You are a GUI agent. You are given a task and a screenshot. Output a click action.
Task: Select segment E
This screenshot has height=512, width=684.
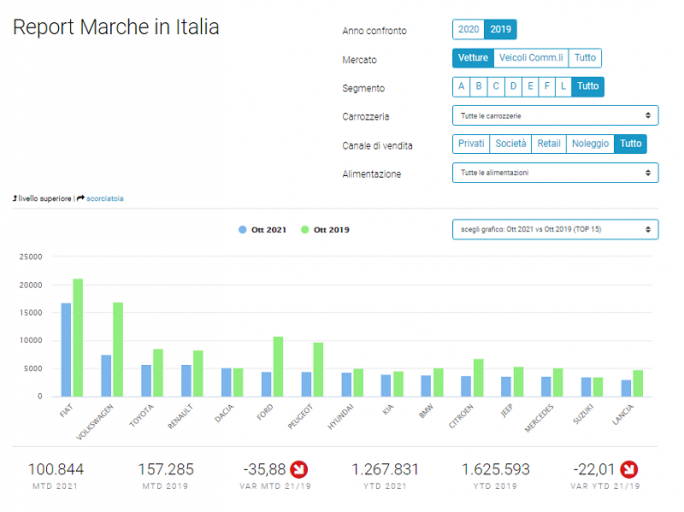(x=530, y=86)
